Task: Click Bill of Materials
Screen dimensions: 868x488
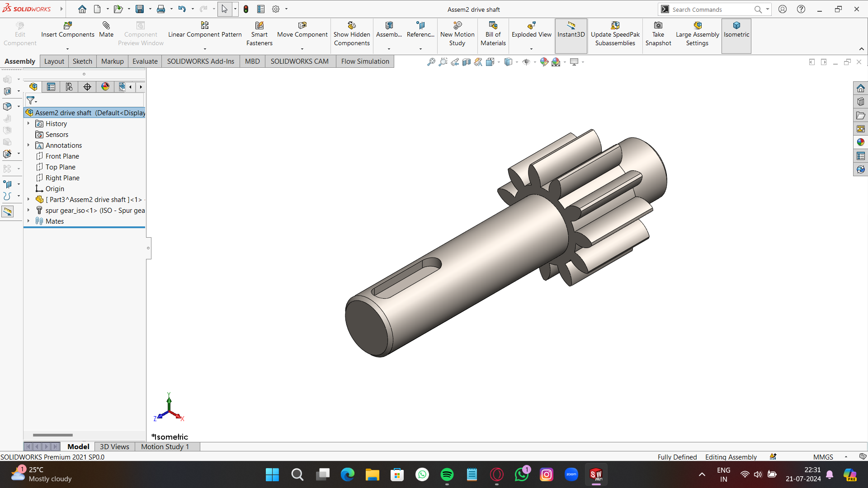Action: (x=493, y=34)
